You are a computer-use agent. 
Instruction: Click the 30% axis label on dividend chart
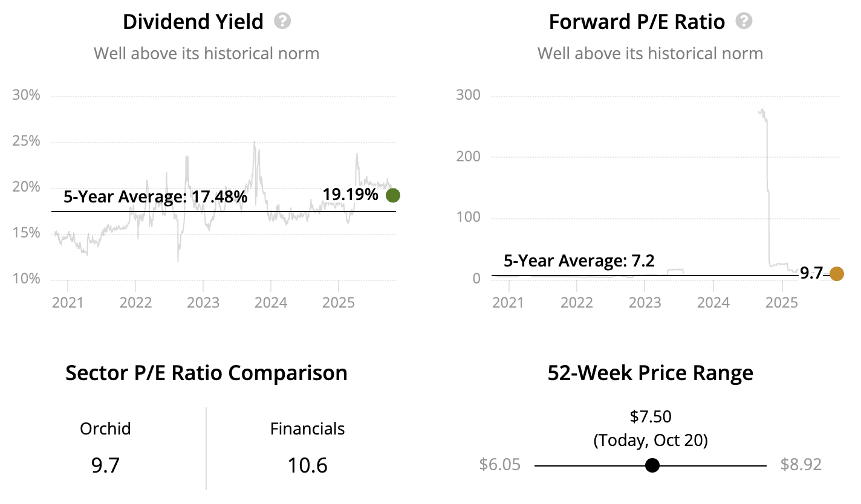click(26, 95)
